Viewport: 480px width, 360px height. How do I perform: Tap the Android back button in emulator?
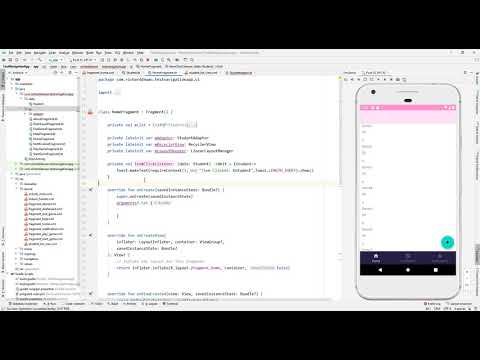[x=380, y=270]
